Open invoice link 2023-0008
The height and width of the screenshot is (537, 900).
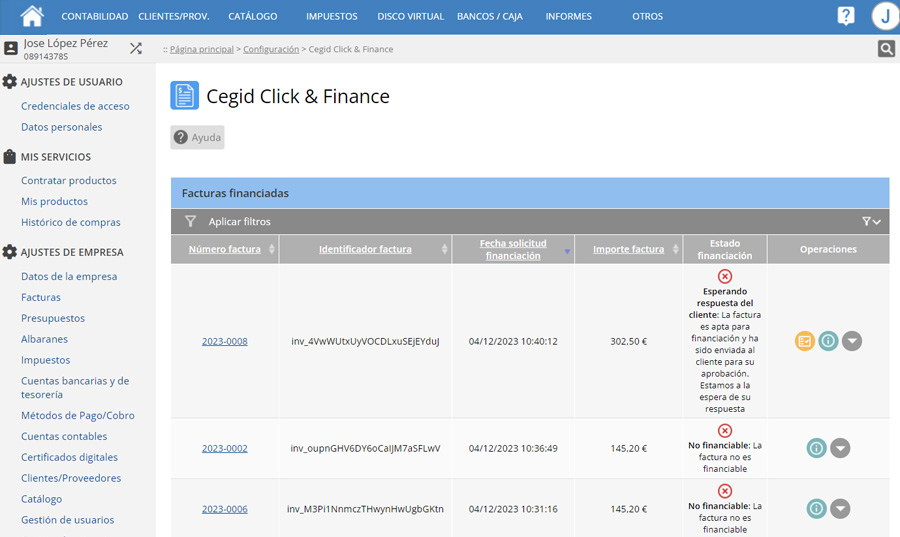(224, 341)
